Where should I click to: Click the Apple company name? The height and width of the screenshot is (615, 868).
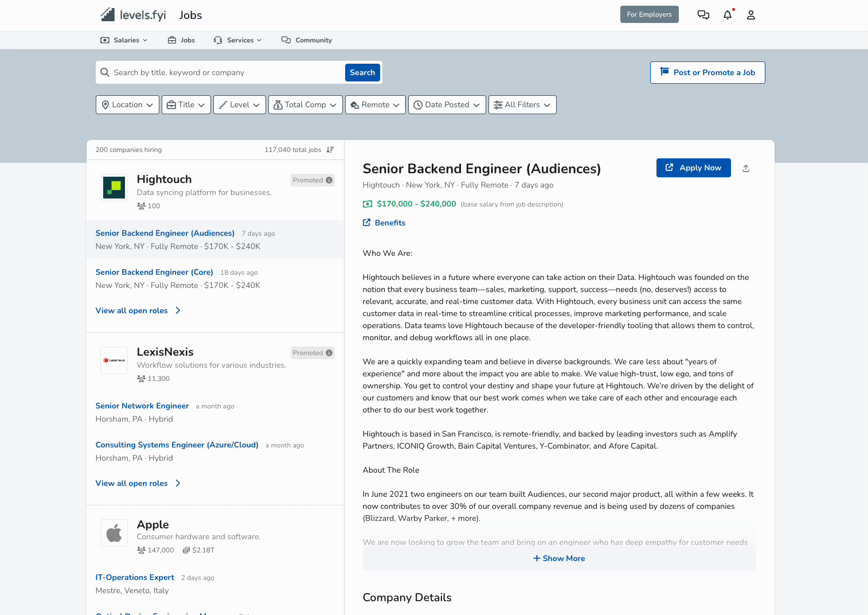(153, 524)
